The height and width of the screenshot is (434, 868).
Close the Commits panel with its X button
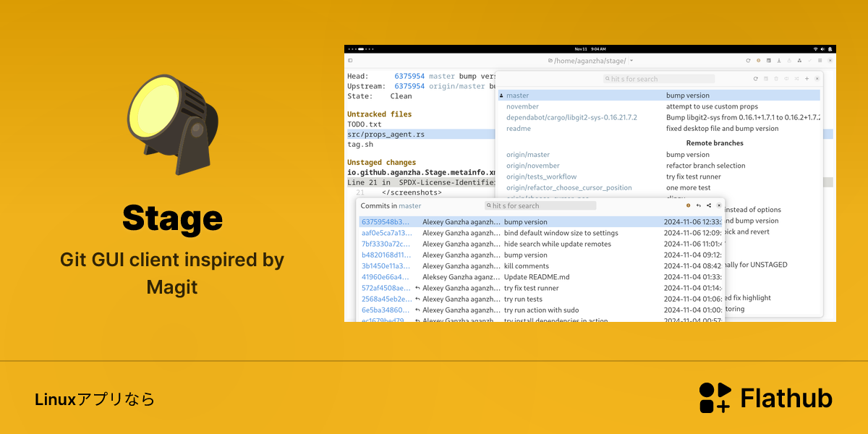coord(719,205)
